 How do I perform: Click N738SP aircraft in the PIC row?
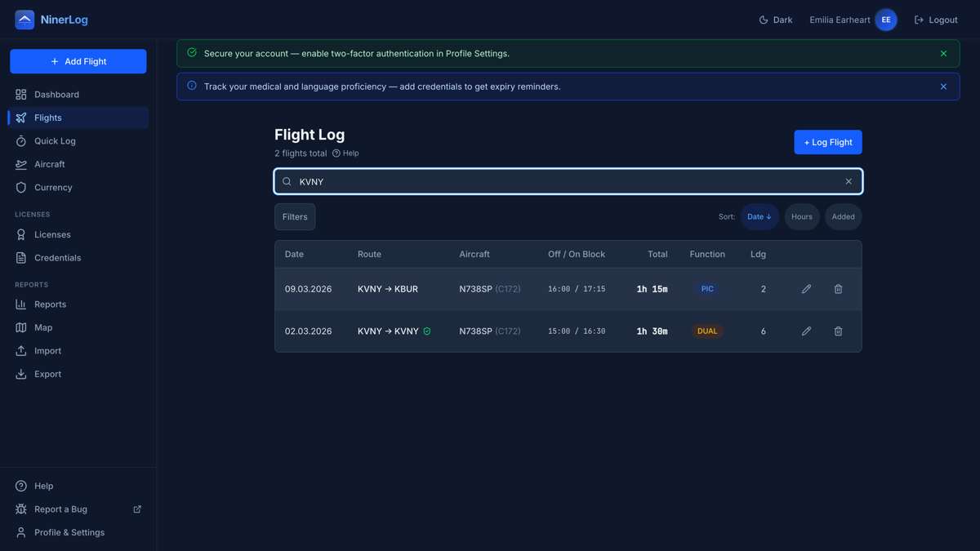click(x=490, y=289)
